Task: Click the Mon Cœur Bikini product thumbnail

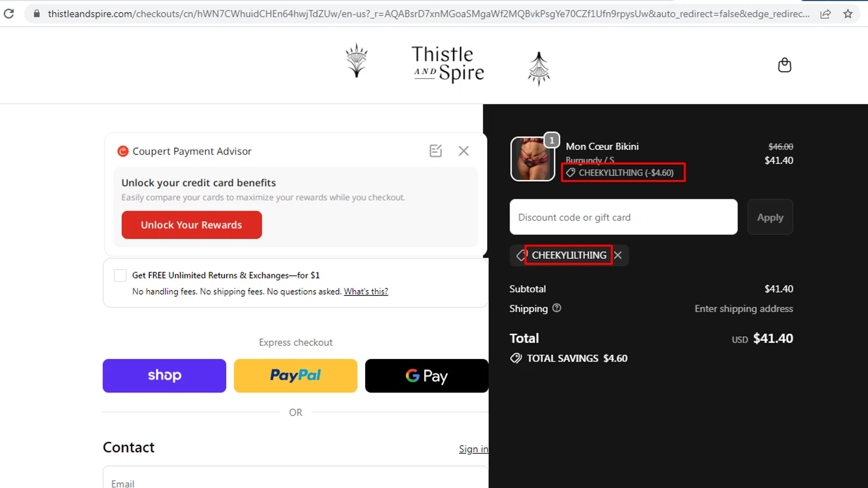Action: 532,159
